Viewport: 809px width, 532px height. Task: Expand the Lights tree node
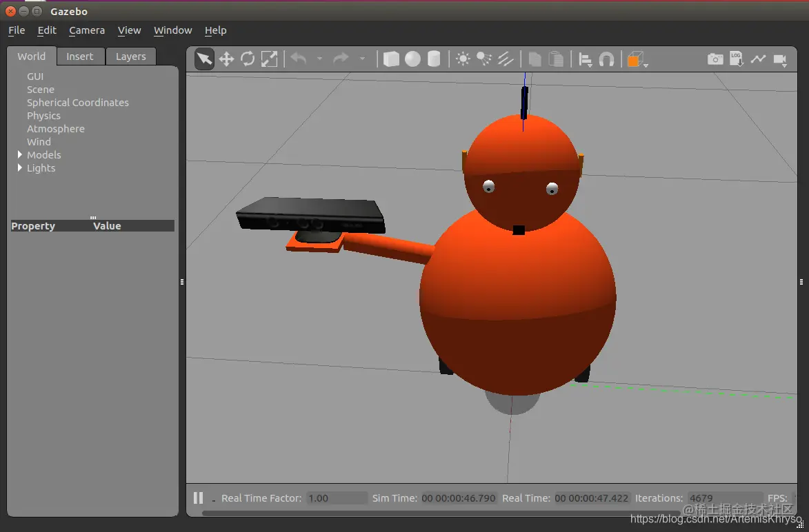pyautogui.click(x=19, y=167)
